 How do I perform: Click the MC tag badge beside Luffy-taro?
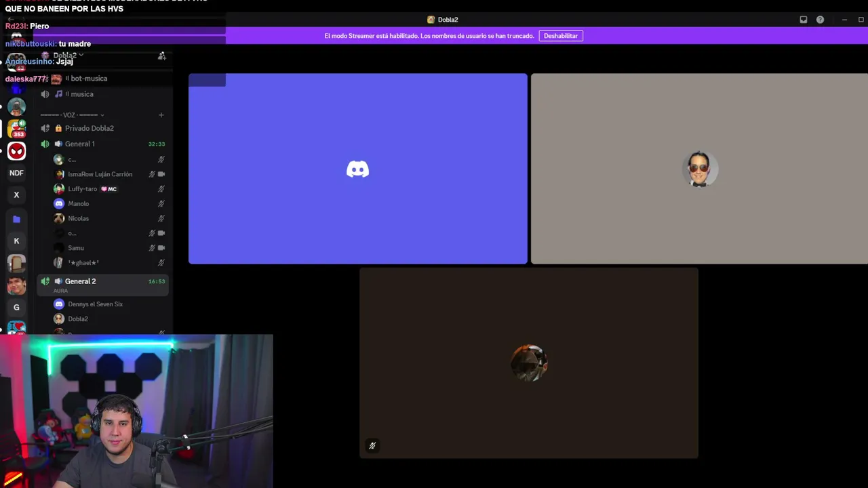108,189
